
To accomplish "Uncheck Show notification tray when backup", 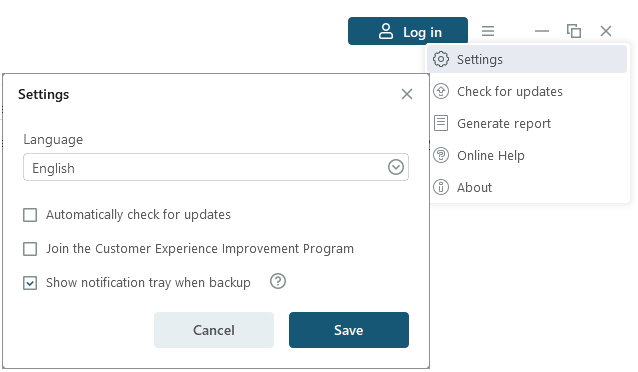I will coord(30,283).
